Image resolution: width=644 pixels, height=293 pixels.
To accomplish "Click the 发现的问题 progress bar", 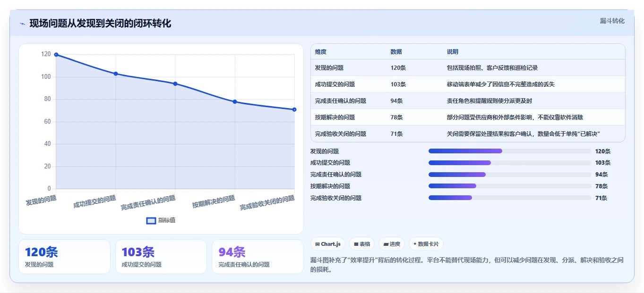I will pyautogui.click(x=510, y=151).
